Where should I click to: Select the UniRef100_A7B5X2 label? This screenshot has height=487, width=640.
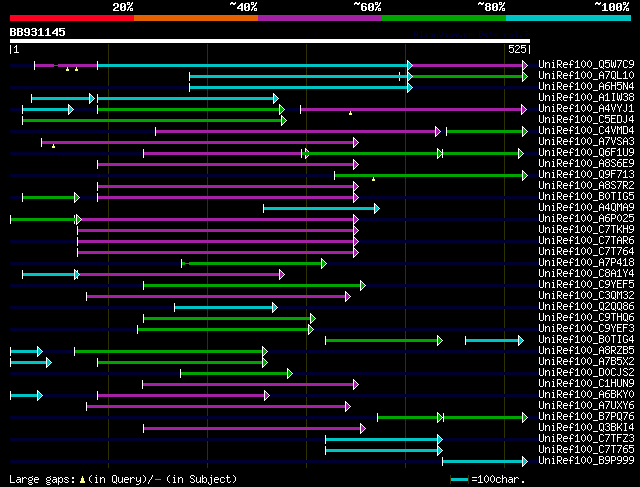coord(586,362)
